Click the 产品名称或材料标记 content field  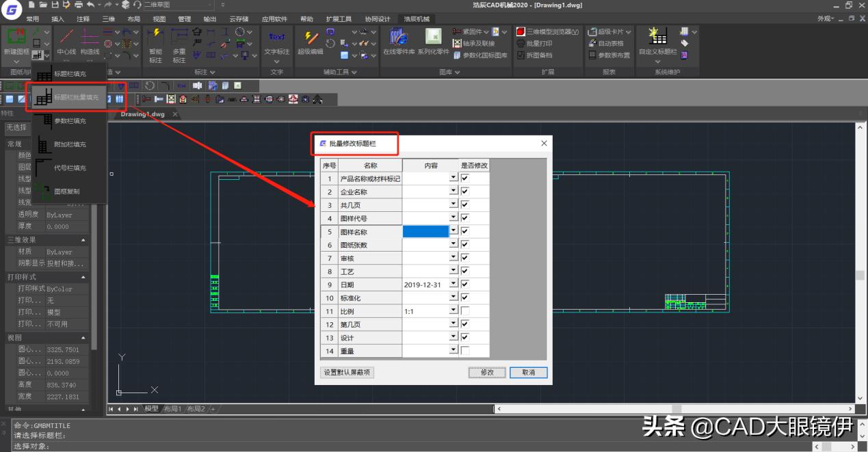(x=425, y=178)
